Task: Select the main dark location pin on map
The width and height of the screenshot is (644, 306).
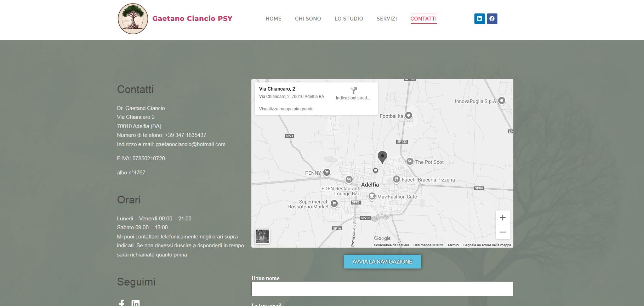Action: pos(382,157)
